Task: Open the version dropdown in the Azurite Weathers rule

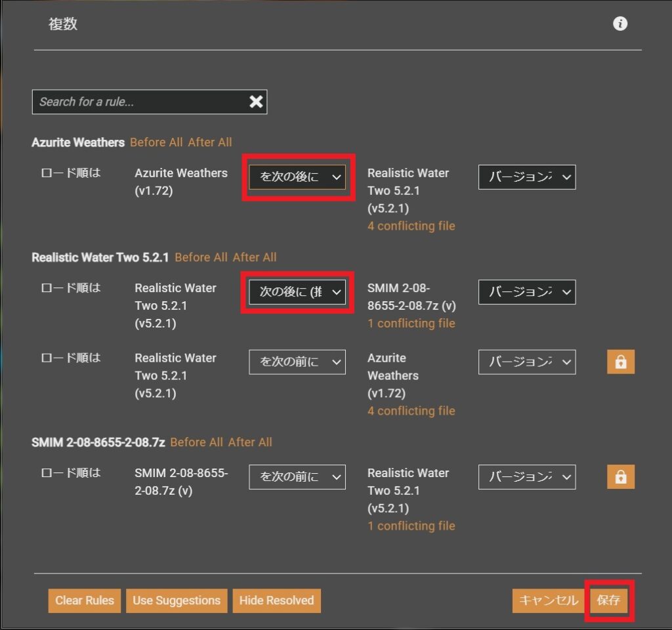Action: (527, 177)
